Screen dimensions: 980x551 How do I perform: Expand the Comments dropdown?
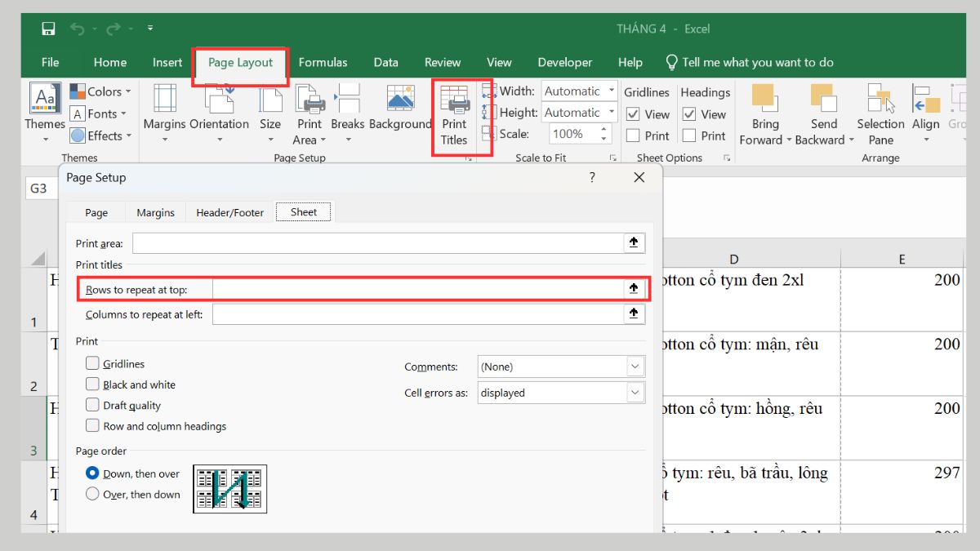pyautogui.click(x=635, y=367)
